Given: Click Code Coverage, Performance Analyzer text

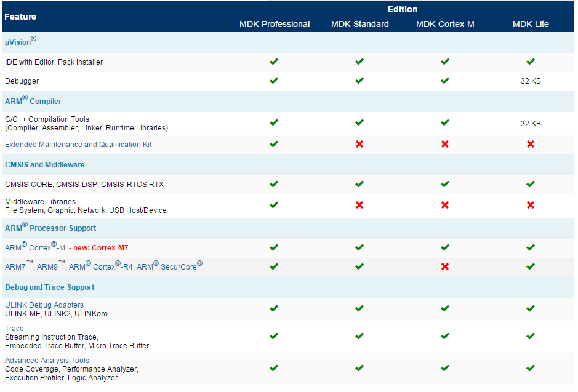Looking at the screenshot, I should coord(71,369).
